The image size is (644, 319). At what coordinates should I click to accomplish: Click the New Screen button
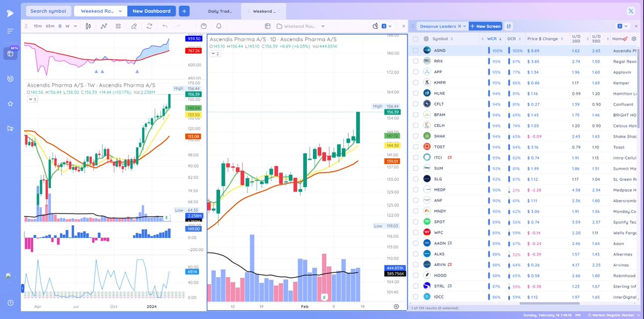(485, 26)
